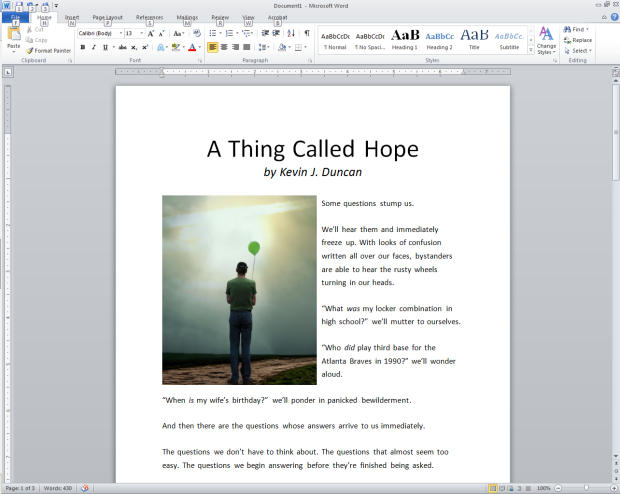Increase paragraph indent

tap(276, 34)
